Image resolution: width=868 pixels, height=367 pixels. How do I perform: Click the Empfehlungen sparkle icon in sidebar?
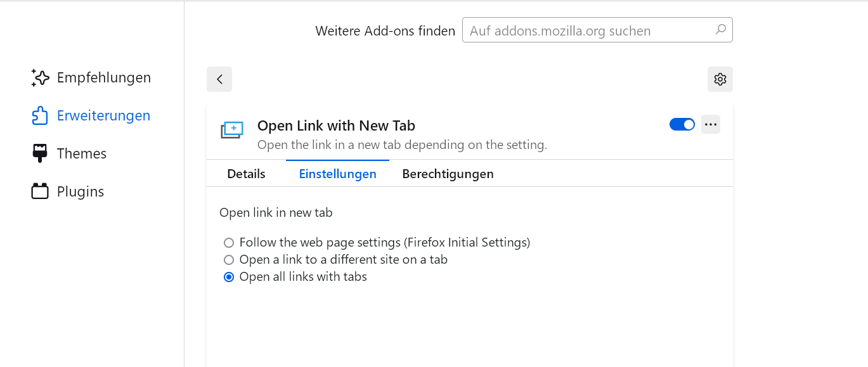click(x=40, y=78)
